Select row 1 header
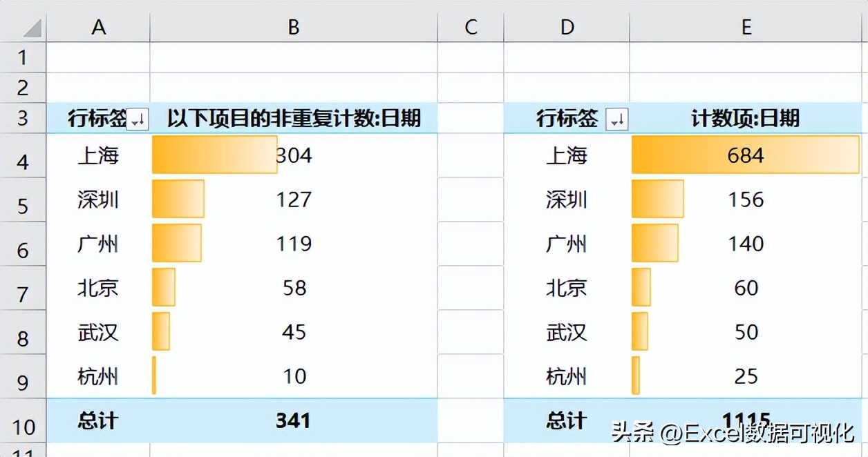Image resolution: width=868 pixels, height=457 pixels. click(23, 57)
